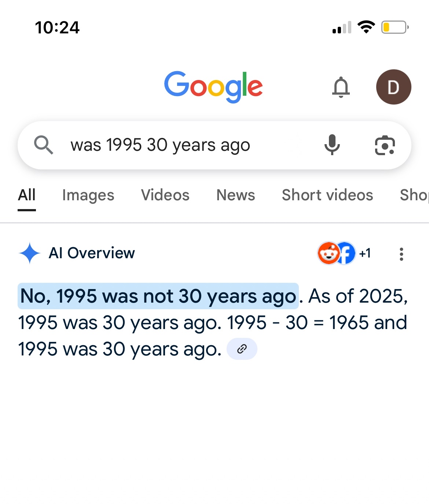This screenshot has height=504, width=429.
Task: Tap the Google logo
Action: (x=213, y=87)
